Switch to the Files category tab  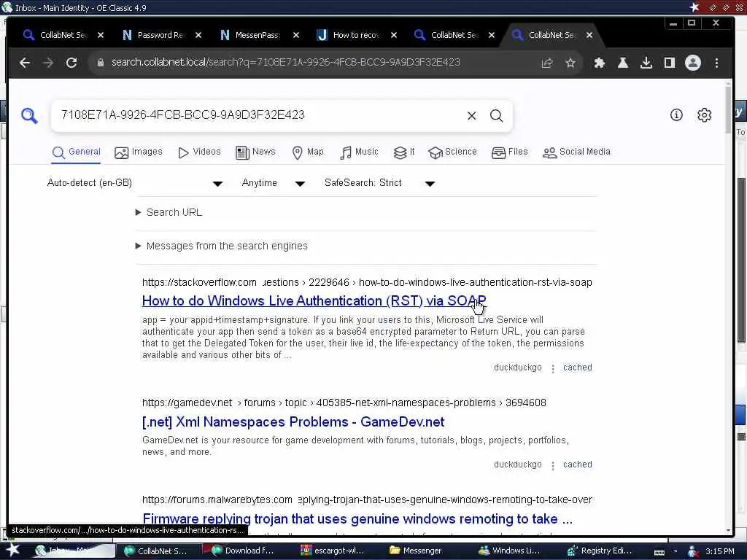510,152
